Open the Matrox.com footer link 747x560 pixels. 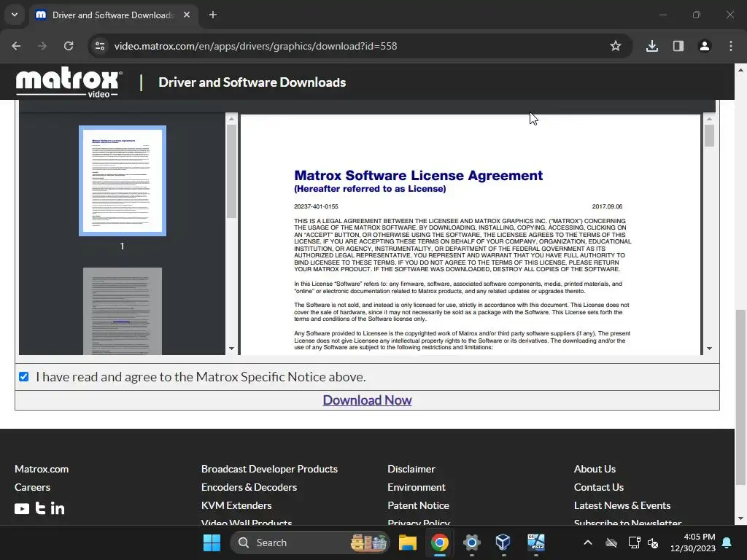42,469
